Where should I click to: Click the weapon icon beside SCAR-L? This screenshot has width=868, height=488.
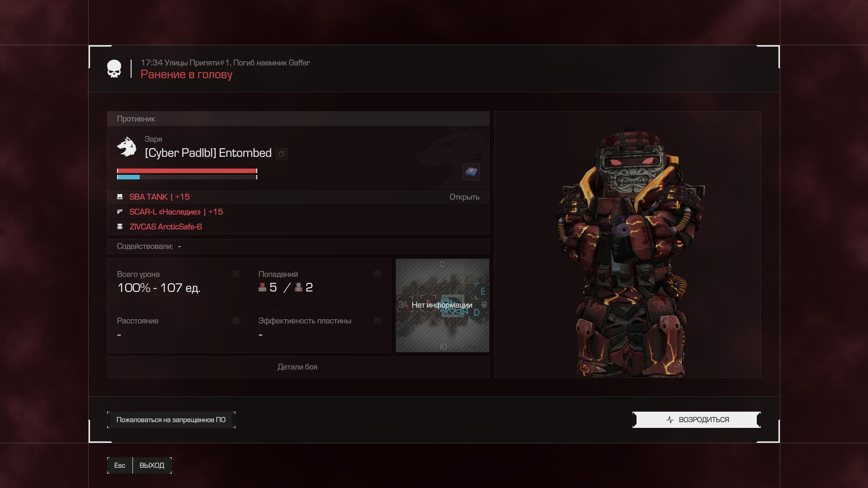120,212
